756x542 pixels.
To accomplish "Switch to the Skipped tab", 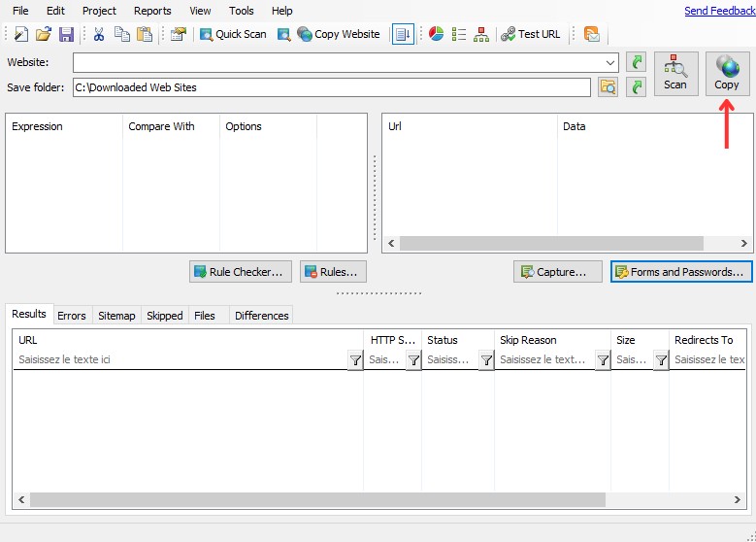I will pyautogui.click(x=164, y=316).
